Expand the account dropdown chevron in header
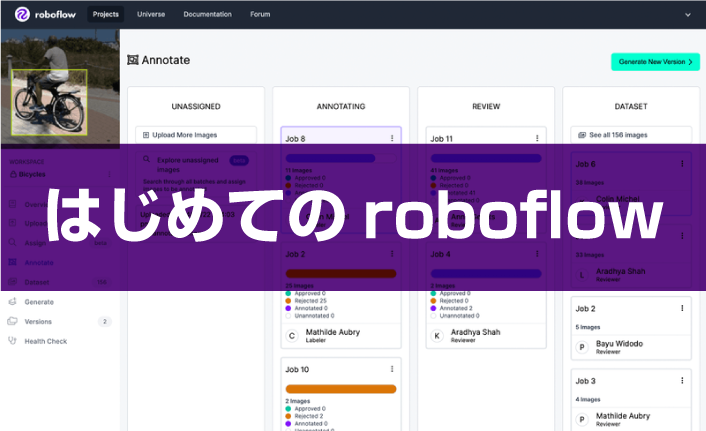Viewport: 706px width, 431px height. (688, 15)
